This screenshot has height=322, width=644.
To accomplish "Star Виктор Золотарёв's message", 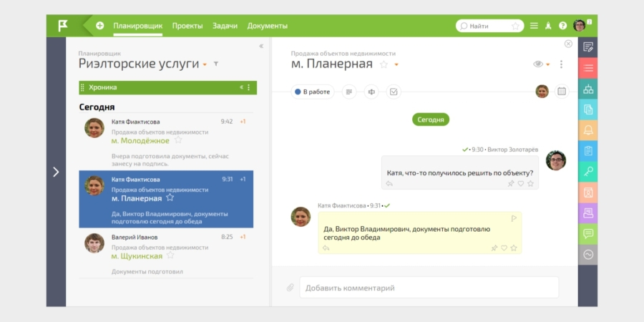I will [x=531, y=184].
